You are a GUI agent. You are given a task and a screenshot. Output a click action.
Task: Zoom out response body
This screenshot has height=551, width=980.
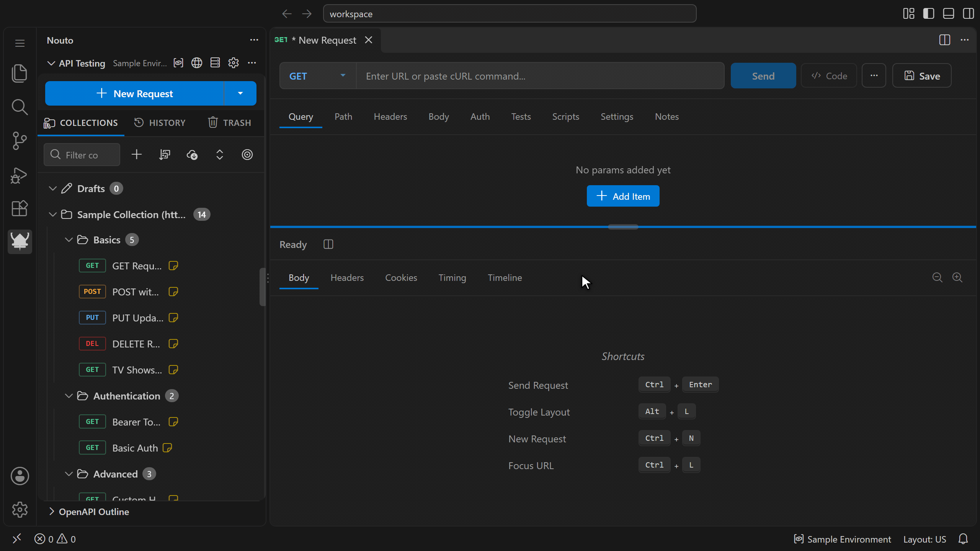tap(938, 277)
